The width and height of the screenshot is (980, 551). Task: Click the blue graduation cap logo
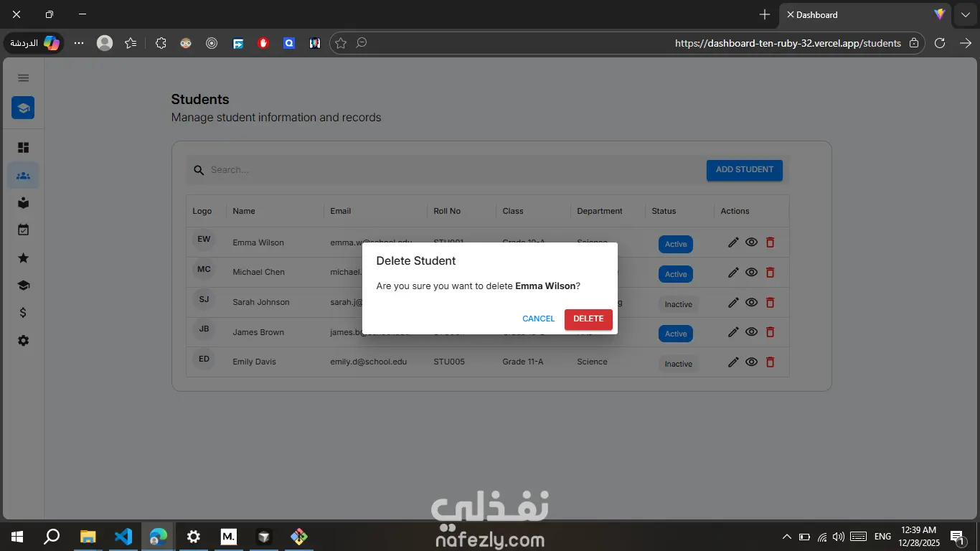[23, 108]
